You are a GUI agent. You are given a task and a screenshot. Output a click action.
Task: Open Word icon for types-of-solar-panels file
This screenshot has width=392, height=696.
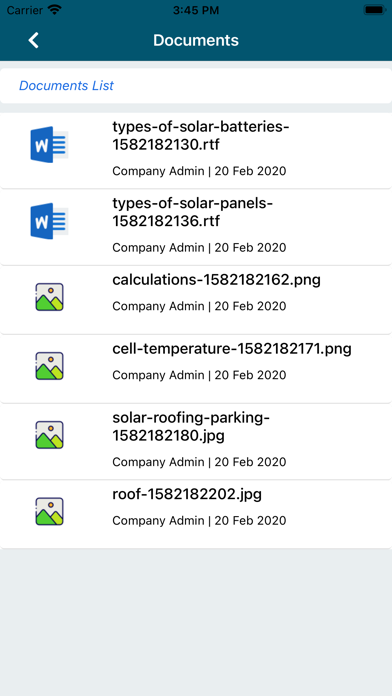point(49,221)
